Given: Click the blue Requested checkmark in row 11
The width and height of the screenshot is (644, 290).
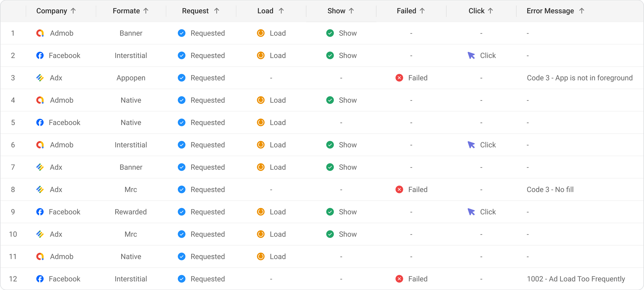Looking at the screenshot, I should [182, 257].
